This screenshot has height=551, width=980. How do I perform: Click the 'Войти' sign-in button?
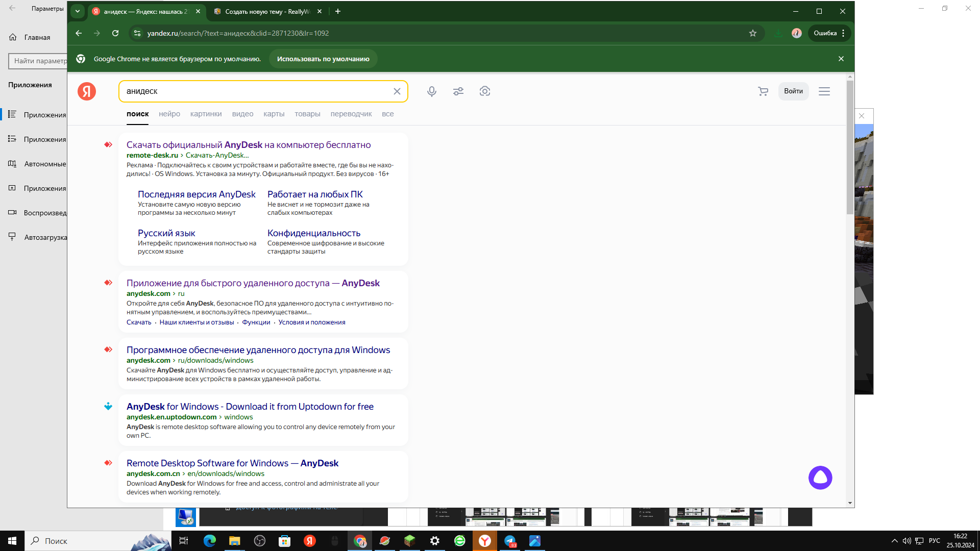pos(793,91)
